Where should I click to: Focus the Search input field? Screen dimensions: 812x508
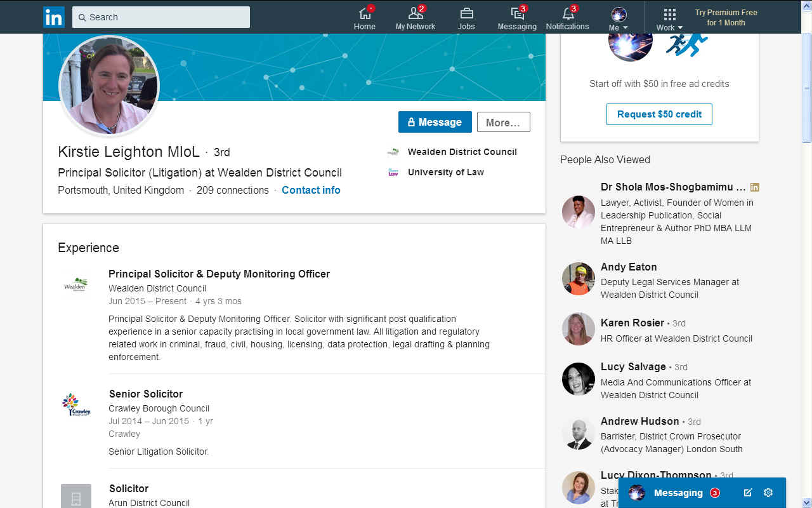(x=161, y=17)
